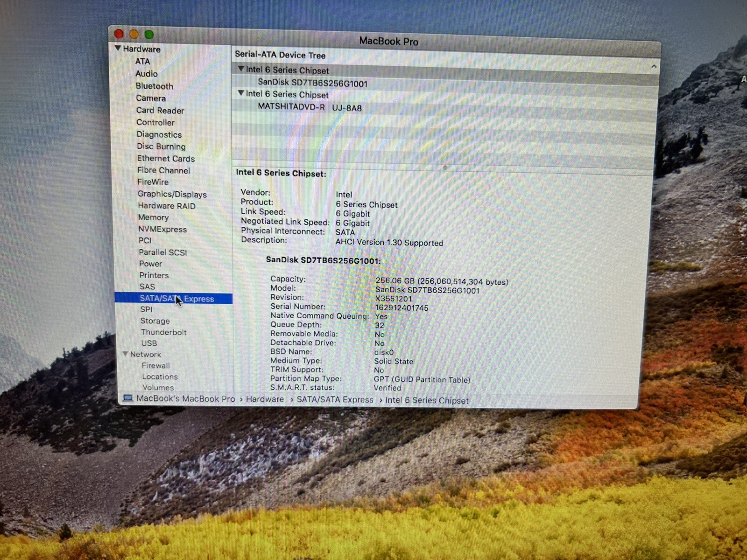Click the S.M.A.R.T. status value Verified
This screenshot has height=560, width=747.
387,388
